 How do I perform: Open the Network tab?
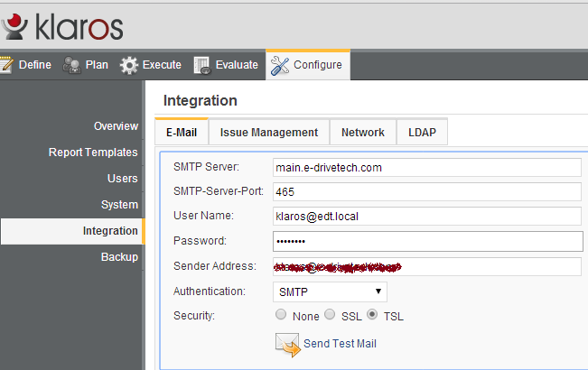point(362,132)
